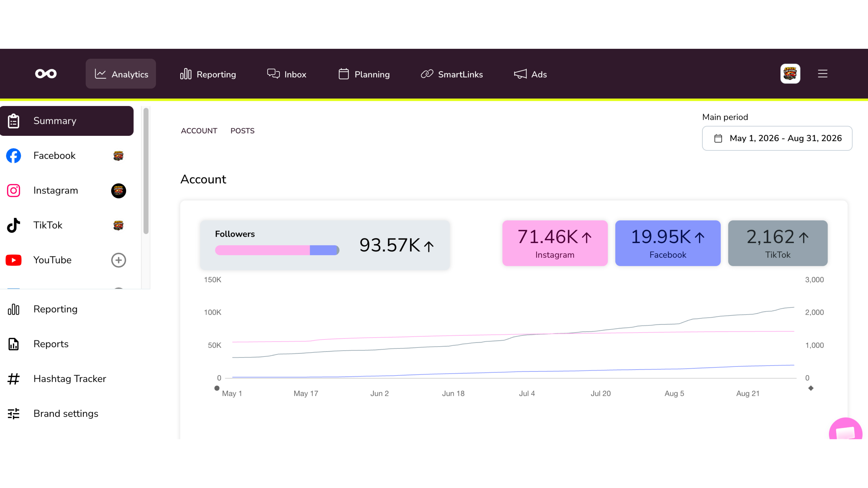This screenshot has height=488, width=868.
Task: Open the Analytics section
Action: [121, 74]
